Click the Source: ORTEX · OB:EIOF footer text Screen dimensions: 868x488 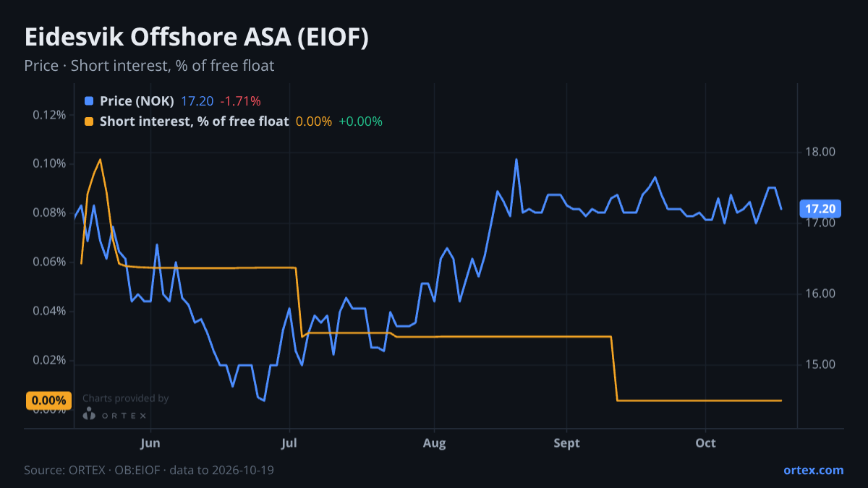pos(149,470)
